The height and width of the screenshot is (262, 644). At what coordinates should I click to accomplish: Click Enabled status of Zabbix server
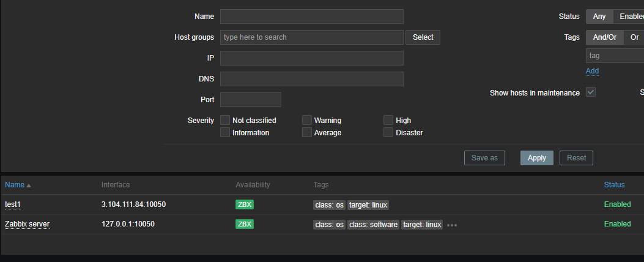pyautogui.click(x=617, y=224)
